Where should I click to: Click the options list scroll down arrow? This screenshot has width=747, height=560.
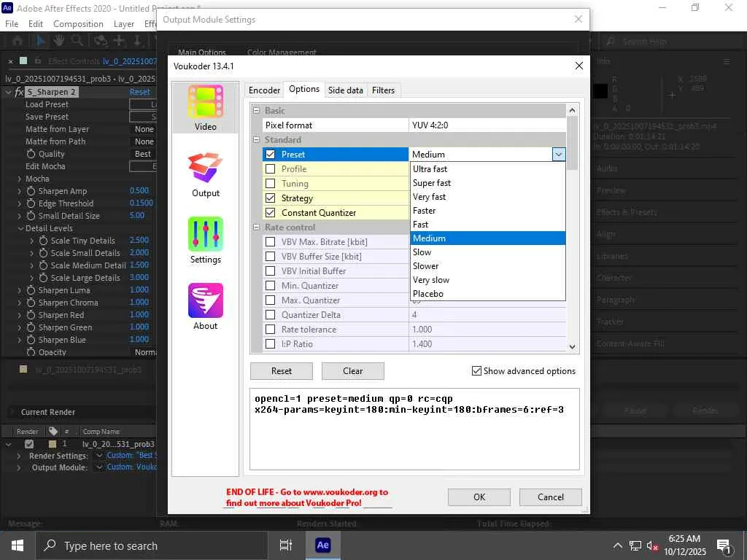pos(572,347)
